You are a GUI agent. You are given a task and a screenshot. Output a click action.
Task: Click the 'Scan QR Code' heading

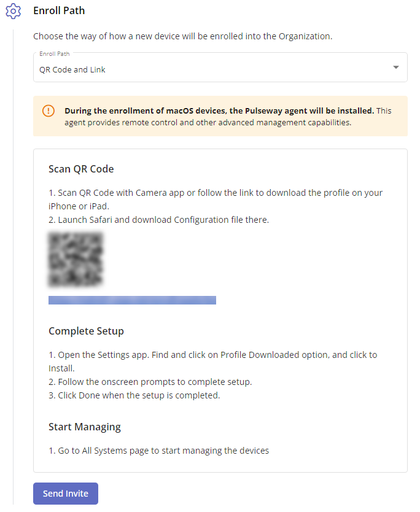coord(81,169)
